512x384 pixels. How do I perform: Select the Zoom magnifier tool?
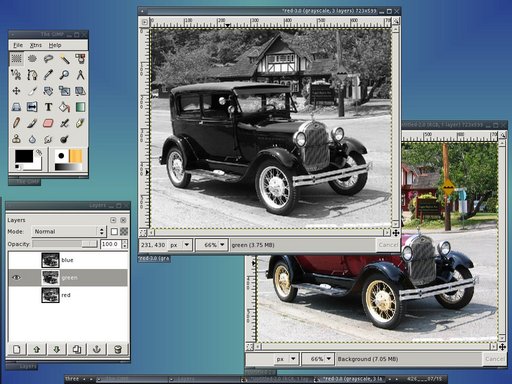tap(64, 75)
